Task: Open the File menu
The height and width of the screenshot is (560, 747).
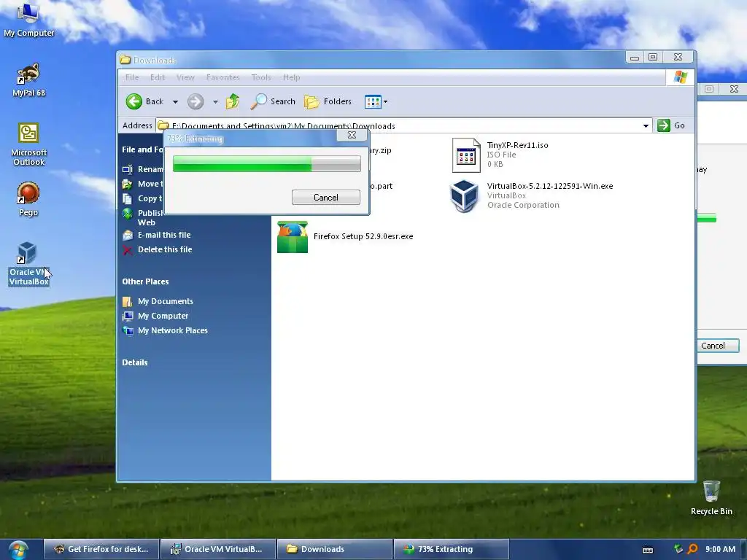Action: pos(132,77)
